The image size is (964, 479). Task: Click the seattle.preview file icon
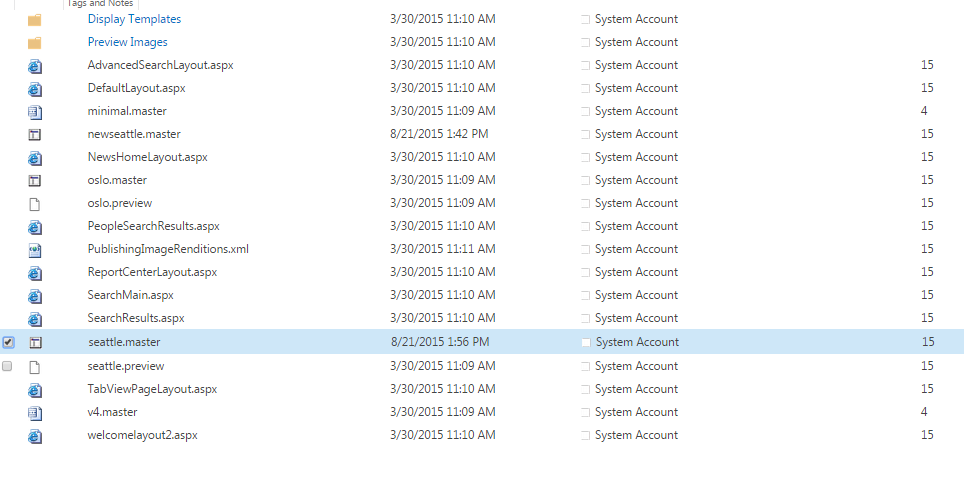coord(34,366)
